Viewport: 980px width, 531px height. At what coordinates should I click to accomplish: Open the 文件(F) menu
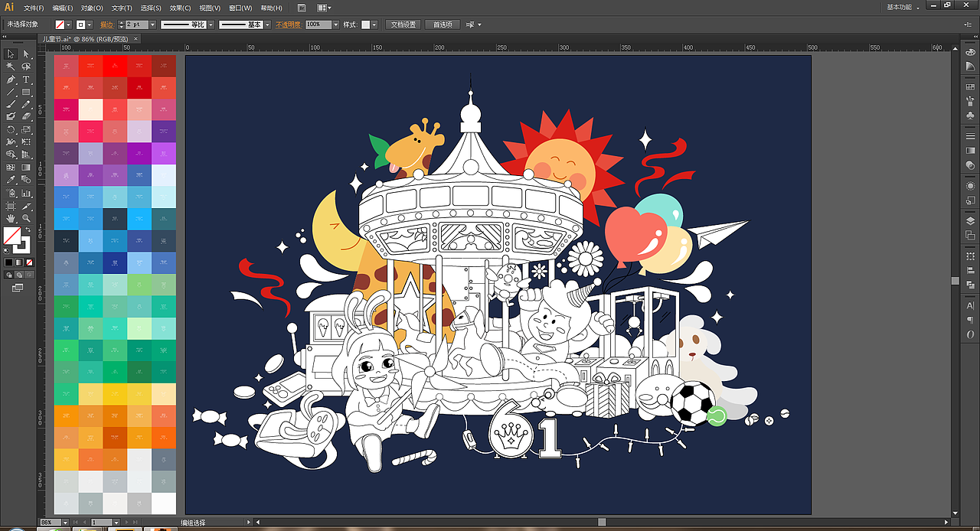pos(33,8)
